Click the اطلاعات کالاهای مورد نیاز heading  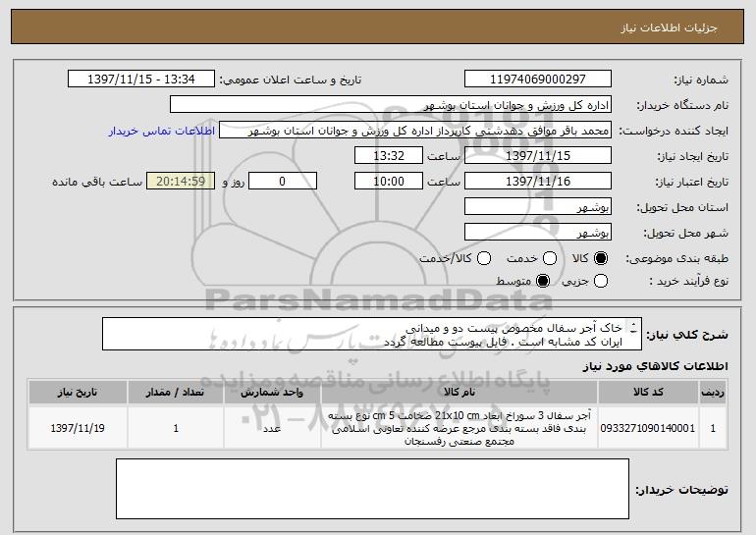(x=655, y=366)
